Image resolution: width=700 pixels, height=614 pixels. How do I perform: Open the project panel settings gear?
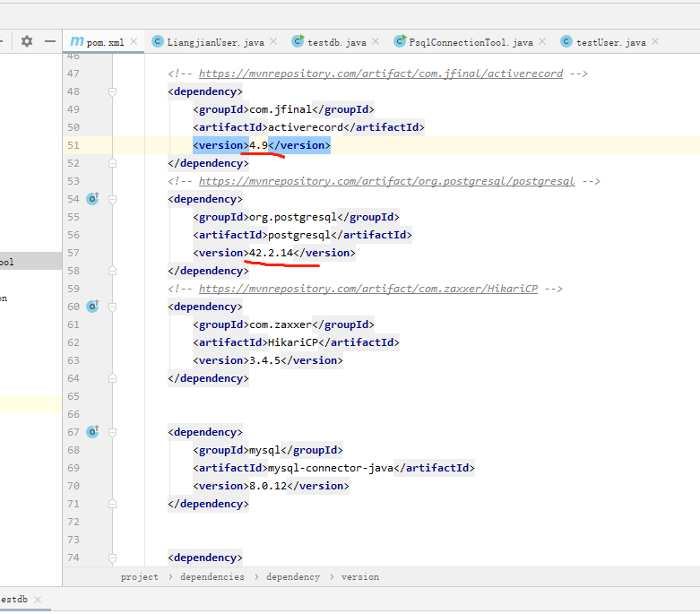(x=27, y=41)
